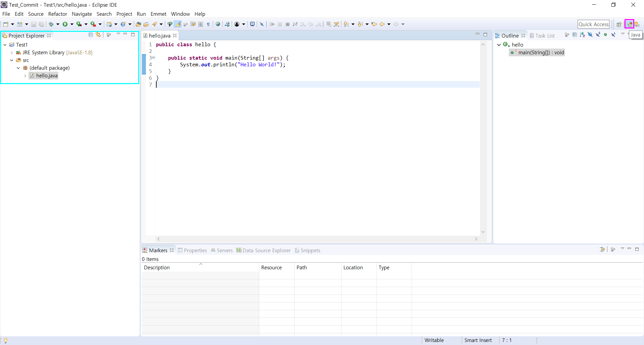Click the Previous Annotation toolbar icon
The width and height of the screenshot is (644, 345).
(x=360, y=24)
